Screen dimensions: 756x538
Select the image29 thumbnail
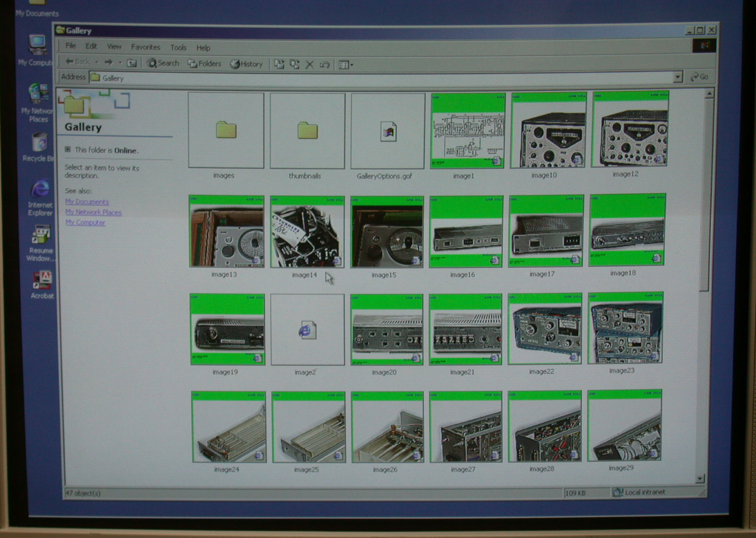624,425
